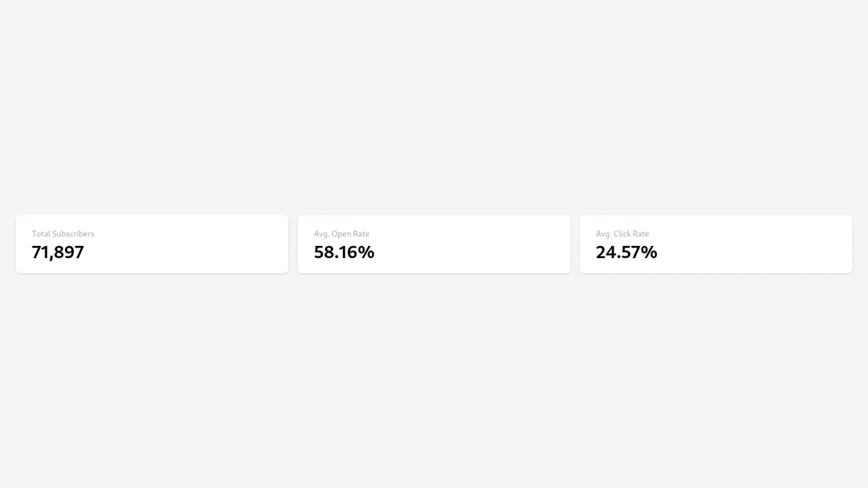Click the gray header of the subscribers card

coord(63,234)
